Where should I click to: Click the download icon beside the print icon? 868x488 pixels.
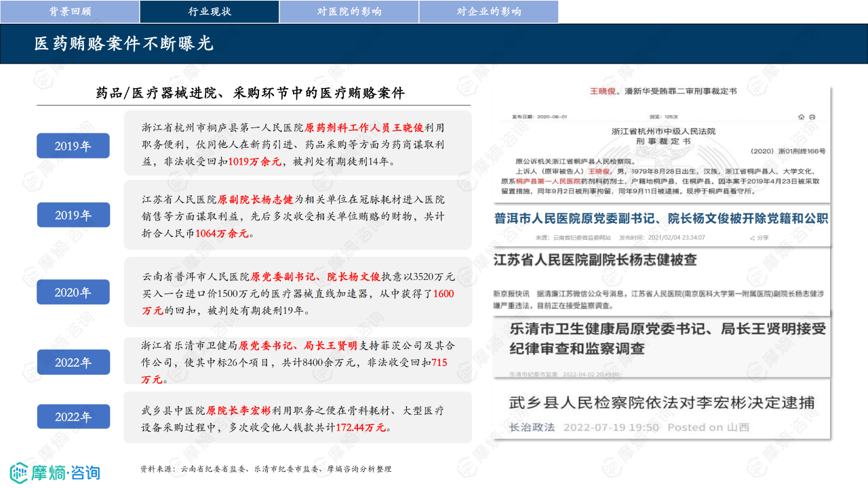[x=802, y=117]
